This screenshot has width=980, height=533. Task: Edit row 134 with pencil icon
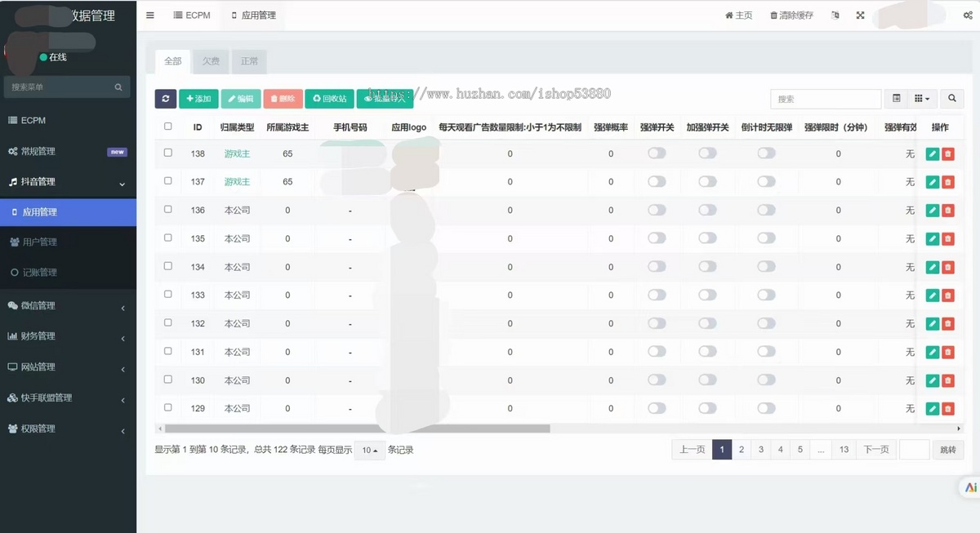933,267
